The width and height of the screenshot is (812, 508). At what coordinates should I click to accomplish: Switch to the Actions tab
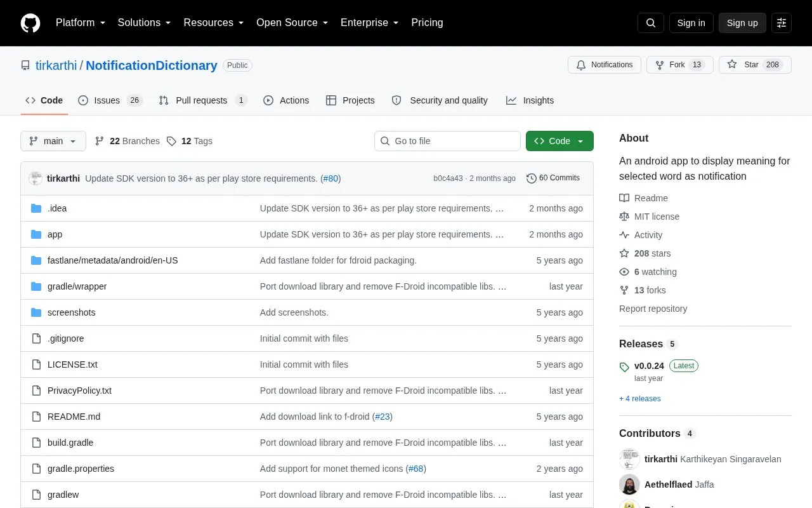click(x=286, y=100)
